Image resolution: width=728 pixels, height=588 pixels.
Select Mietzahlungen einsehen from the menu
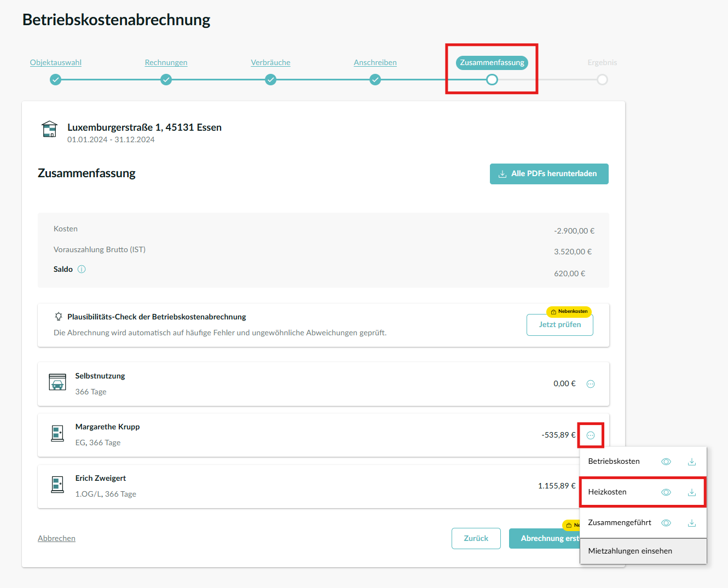pos(630,551)
